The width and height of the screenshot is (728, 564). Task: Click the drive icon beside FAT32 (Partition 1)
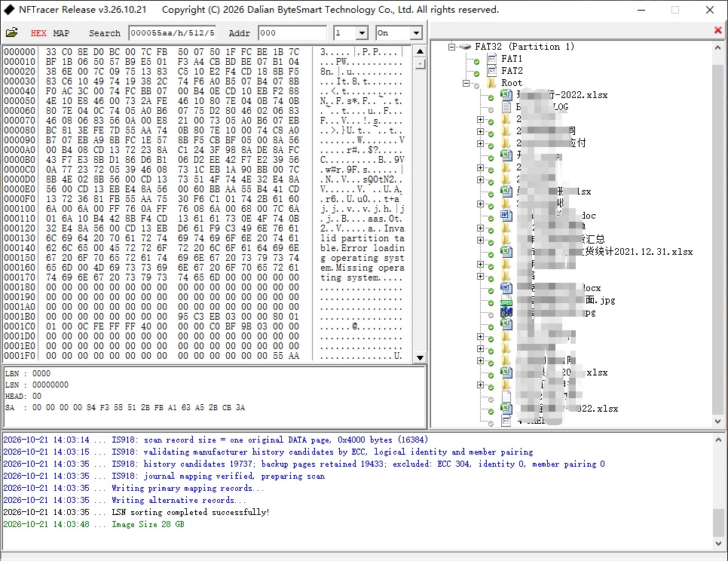[x=465, y=47]
